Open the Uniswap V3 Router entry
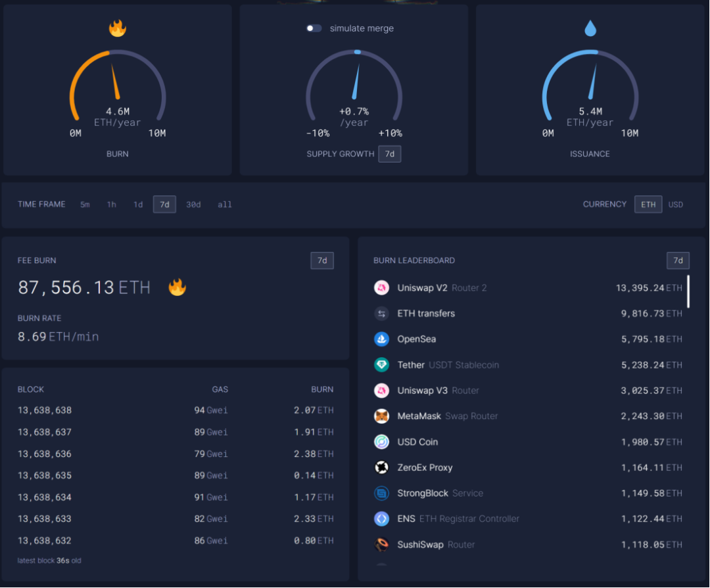This screenshot has height=588, width=710. [x=528, y=391]
